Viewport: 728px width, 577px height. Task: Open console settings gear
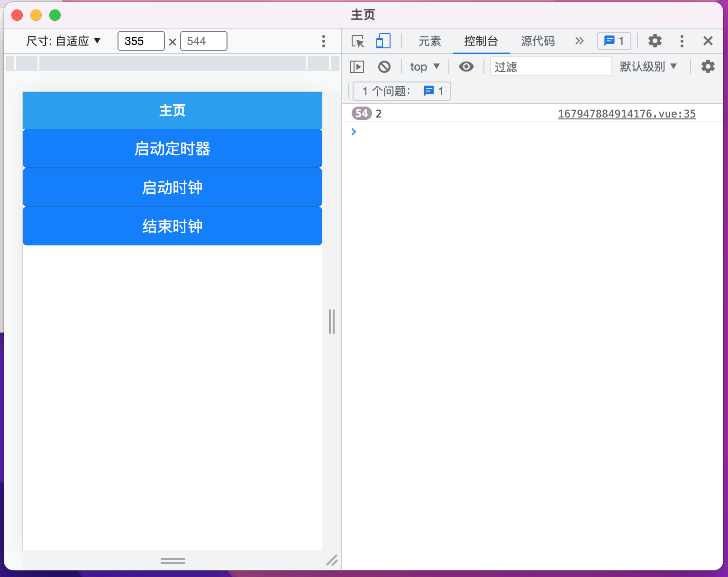click(708, 67)
